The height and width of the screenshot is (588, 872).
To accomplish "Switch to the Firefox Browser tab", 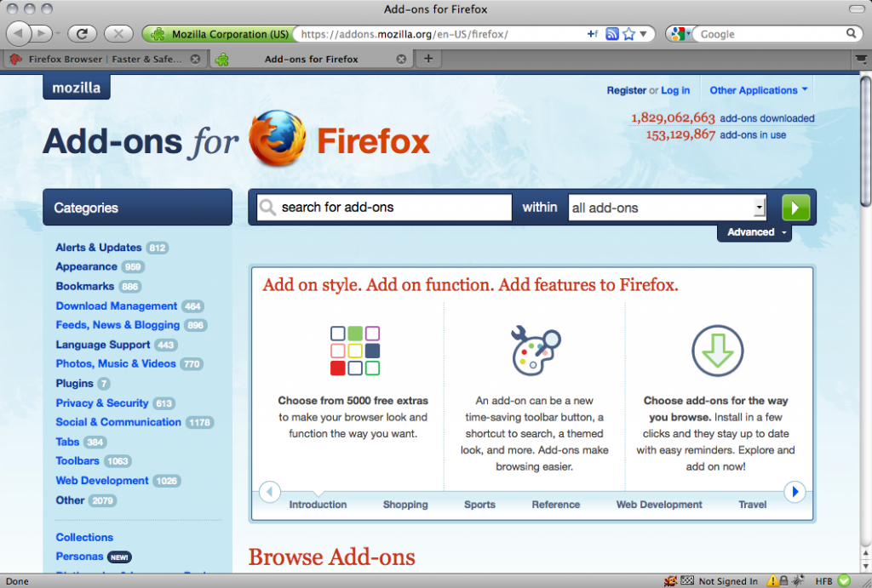I will pos(105,59).
